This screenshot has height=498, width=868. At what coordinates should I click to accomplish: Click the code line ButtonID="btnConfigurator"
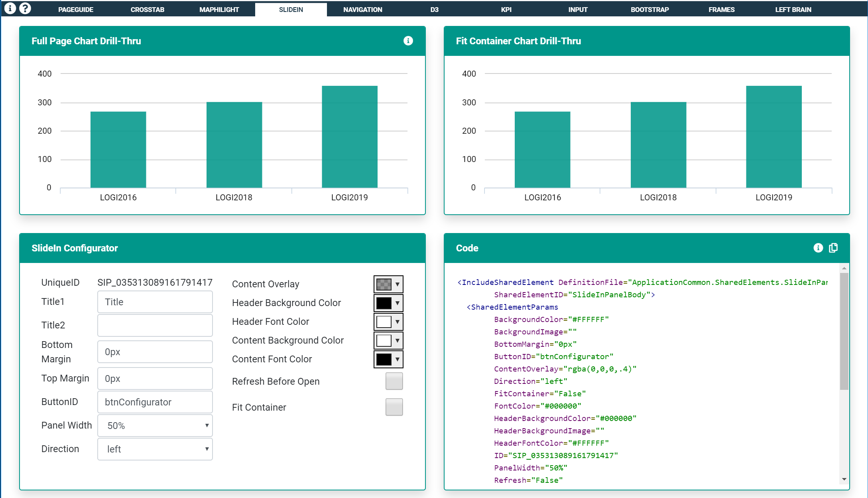[554, 356]
